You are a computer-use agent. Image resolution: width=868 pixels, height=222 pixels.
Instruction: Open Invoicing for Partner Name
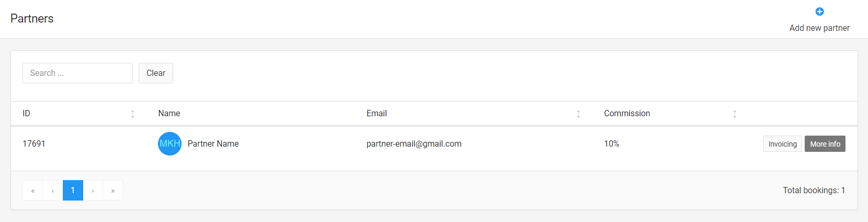coord(782,144)
